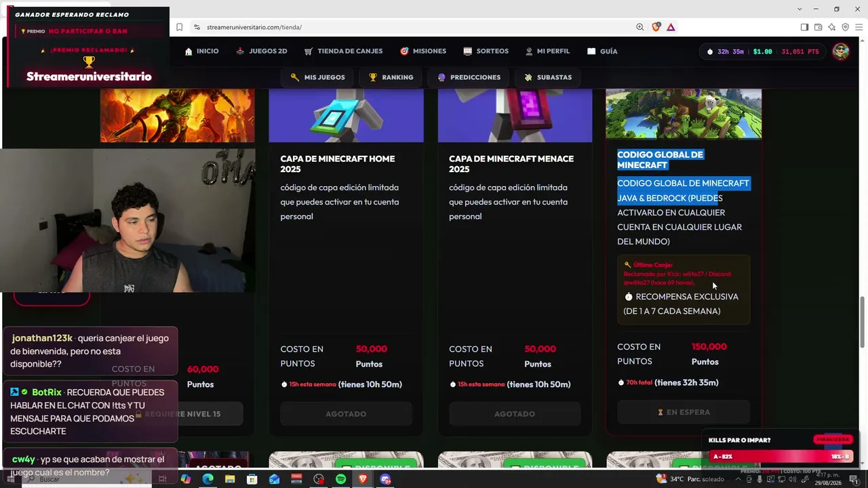Navigate to MISIONES
Viewport: 868px width, 488px height.
(x=423, y=51)
